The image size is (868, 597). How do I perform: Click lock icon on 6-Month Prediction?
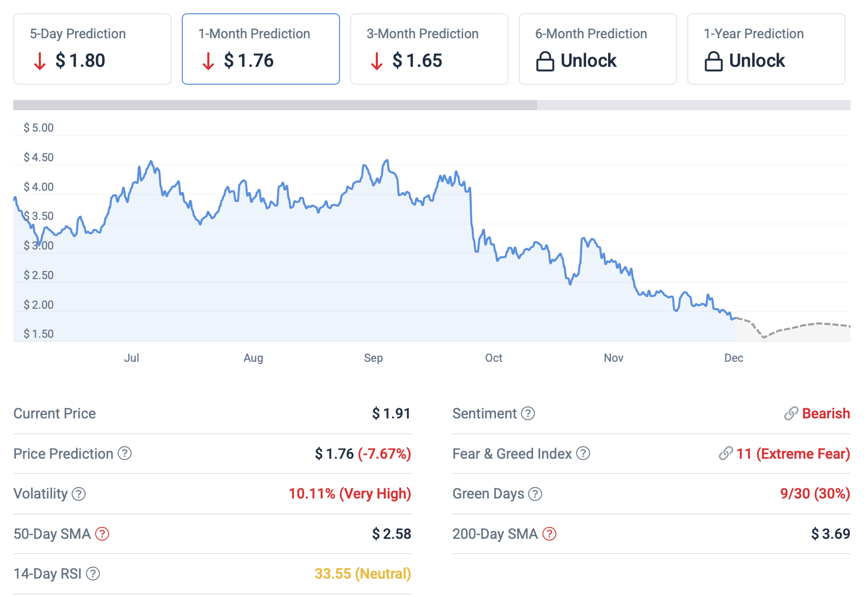click(545, 61)
